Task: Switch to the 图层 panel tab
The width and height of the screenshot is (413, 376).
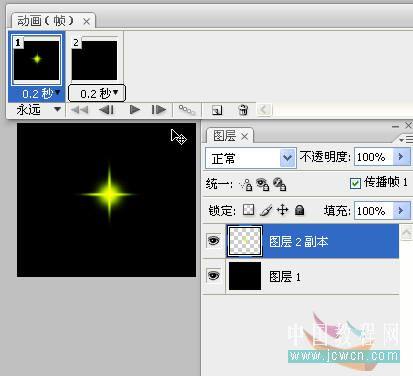Action: point(230,136)
